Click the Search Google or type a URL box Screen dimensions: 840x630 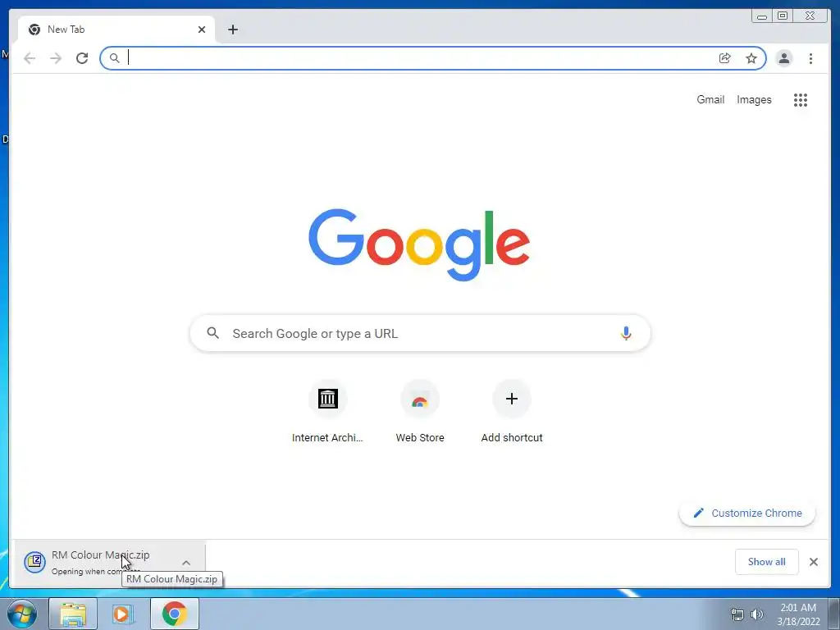pyautogui.click(x=420, y=333)
